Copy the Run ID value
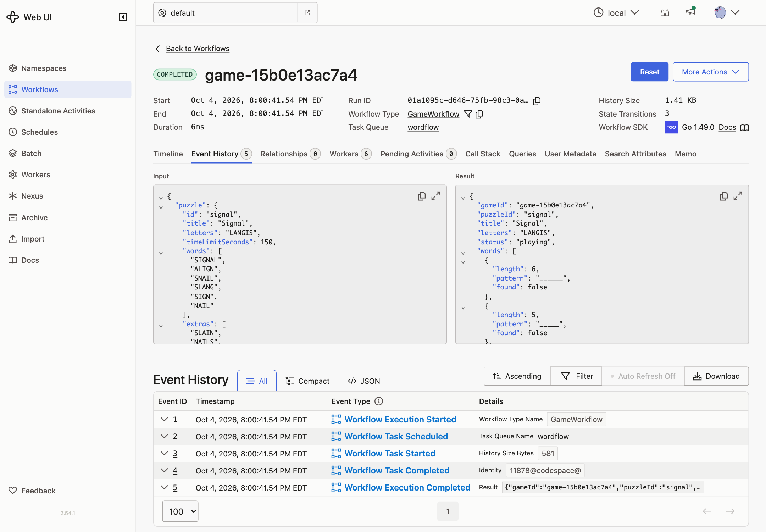This screenshot has width=766, height=532. click(x=537, y=101)
